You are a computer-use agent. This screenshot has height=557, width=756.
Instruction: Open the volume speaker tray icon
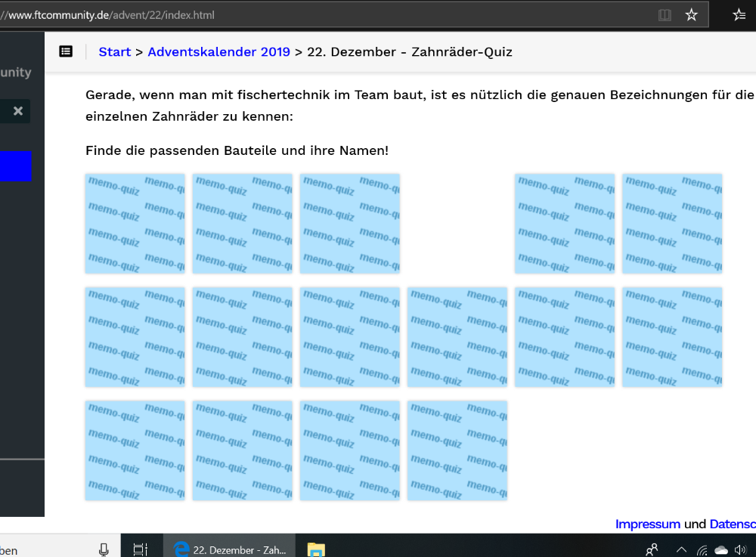point(739,549)
